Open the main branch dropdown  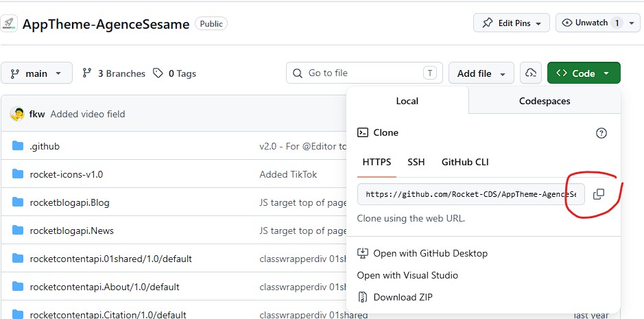pos(36,73)
